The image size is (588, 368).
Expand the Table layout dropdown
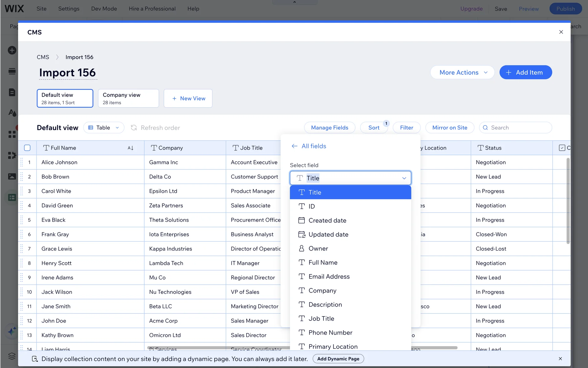104,128
